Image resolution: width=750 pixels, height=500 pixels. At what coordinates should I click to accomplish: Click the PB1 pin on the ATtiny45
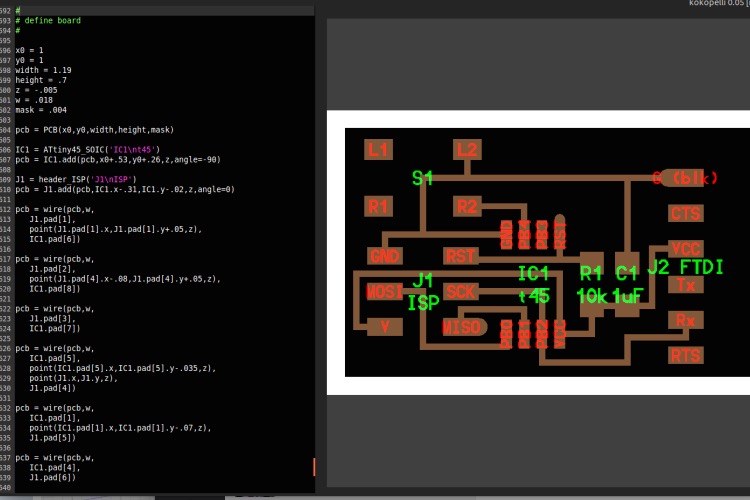click(524, 334)
